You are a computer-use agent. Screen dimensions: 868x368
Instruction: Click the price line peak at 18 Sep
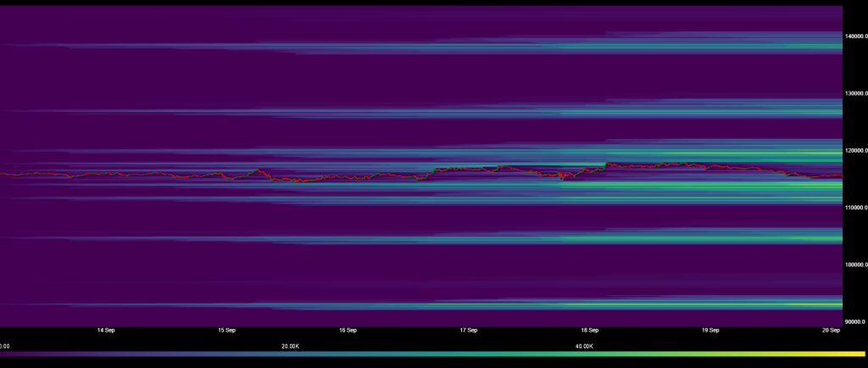607,163
